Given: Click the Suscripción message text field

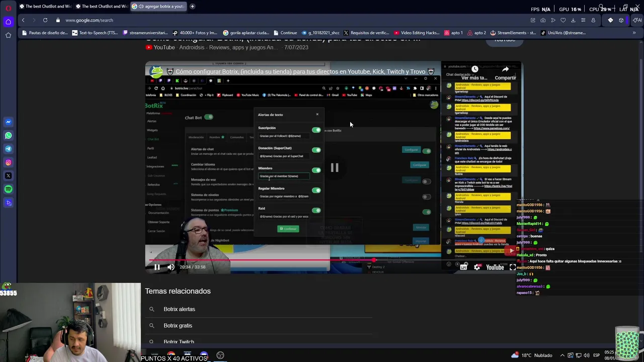Looking at the screenshot, I should point(284,136).
